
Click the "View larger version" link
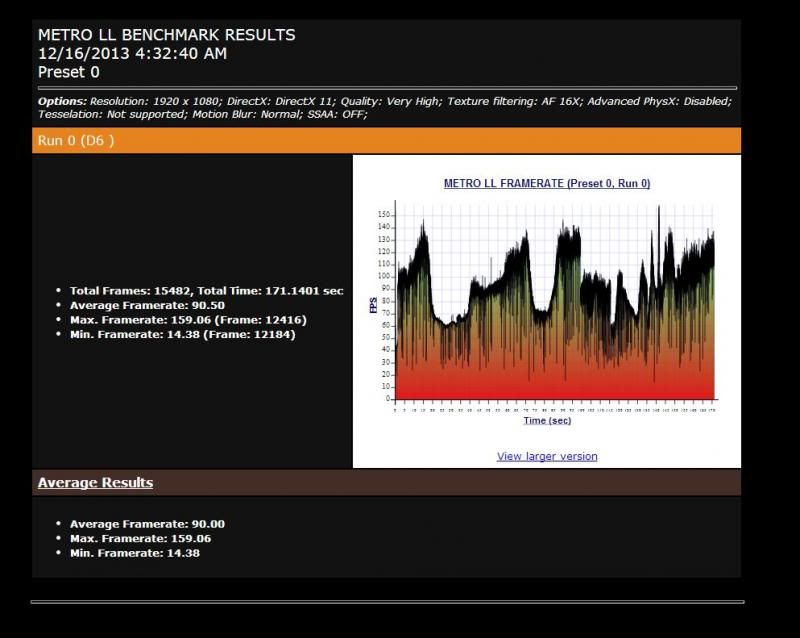[547, 456]
